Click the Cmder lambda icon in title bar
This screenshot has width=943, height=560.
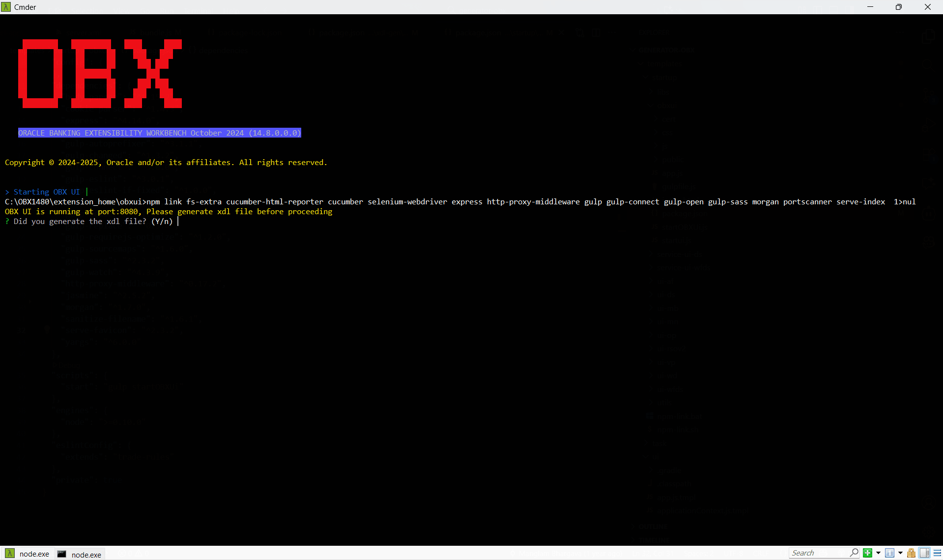click(6, 7)
